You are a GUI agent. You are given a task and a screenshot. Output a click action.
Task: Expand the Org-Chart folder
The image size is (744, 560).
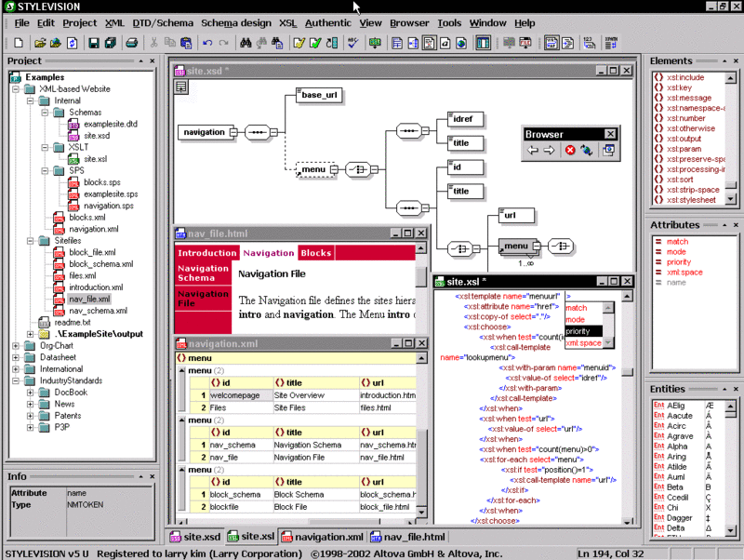[16, 345]
